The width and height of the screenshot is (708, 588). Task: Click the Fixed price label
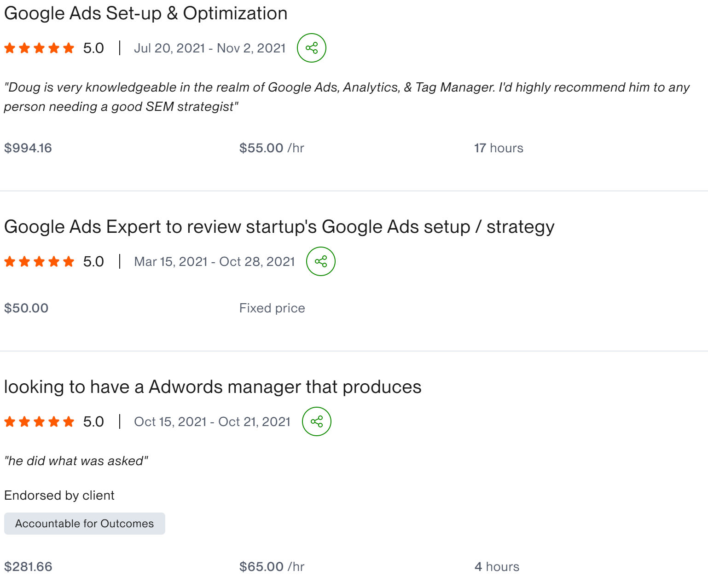click(x=272, y=308)
